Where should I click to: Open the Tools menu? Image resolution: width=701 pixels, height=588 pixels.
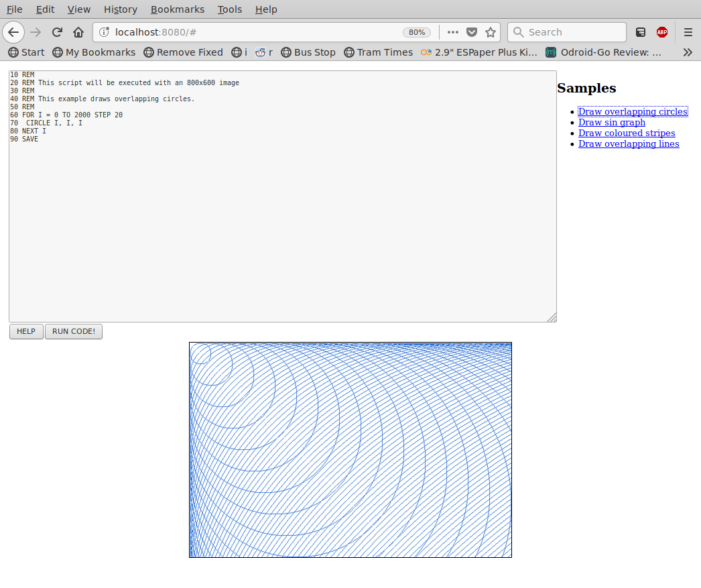(229, 9)
